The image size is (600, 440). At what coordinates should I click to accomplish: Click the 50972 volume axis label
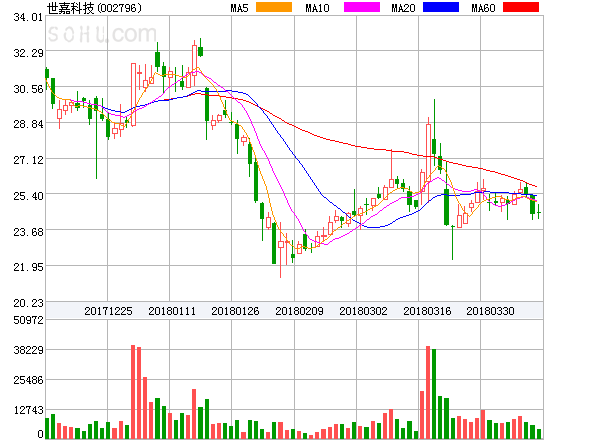[x=28, y=320]
